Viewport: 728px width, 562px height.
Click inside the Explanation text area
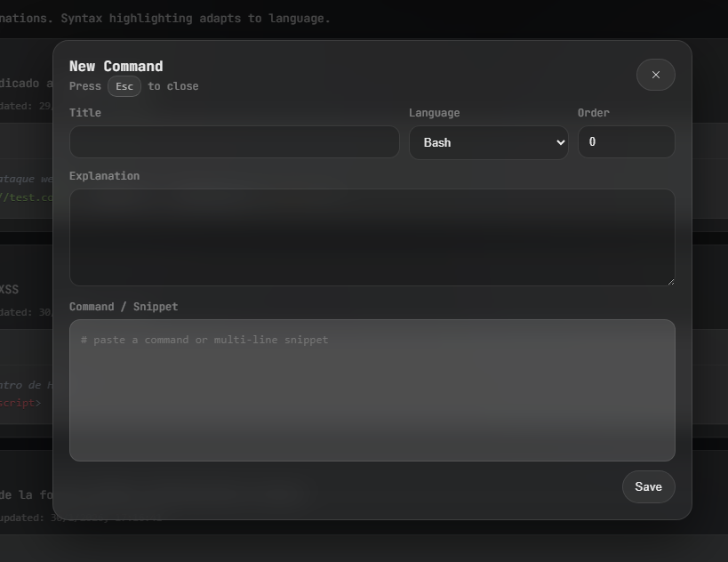point(372,237)
